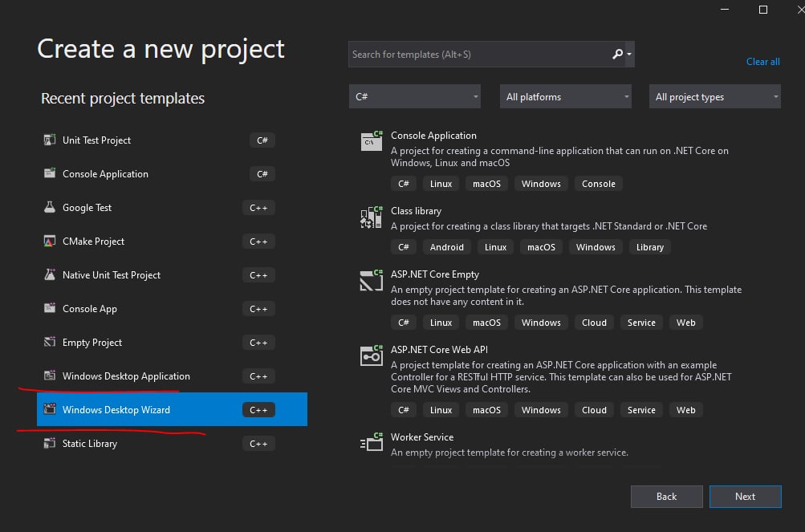Click Windows tag under ASP.NET Core Web API
805x532 pixels.
[541, 410]
